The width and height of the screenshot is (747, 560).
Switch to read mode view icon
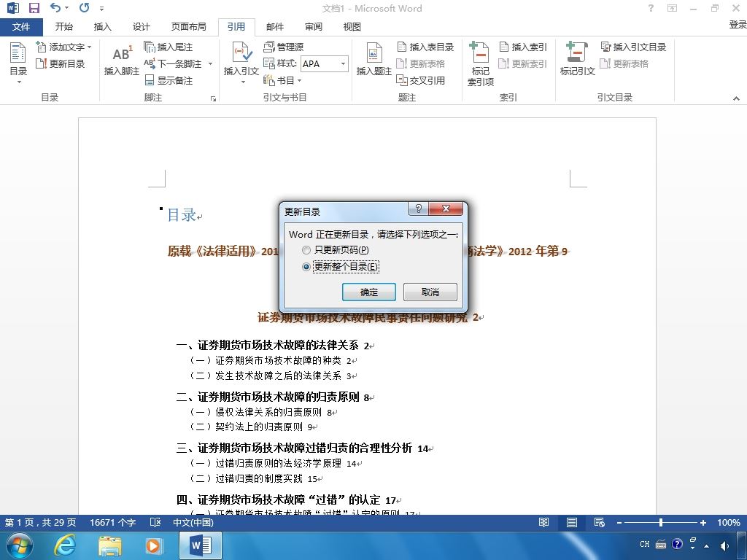543,522
